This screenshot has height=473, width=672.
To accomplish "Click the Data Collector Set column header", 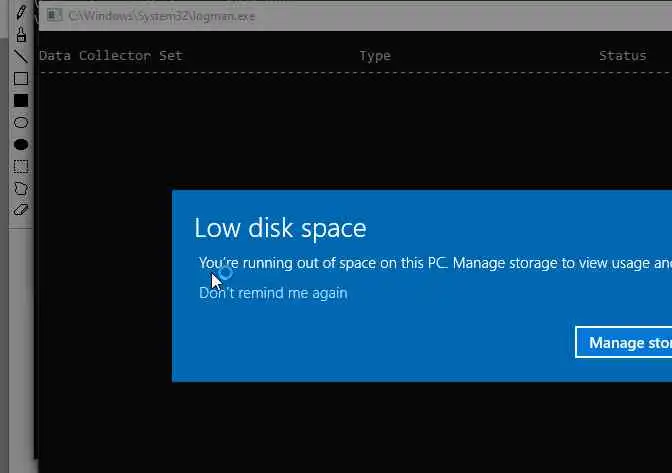I will point(110,56).
